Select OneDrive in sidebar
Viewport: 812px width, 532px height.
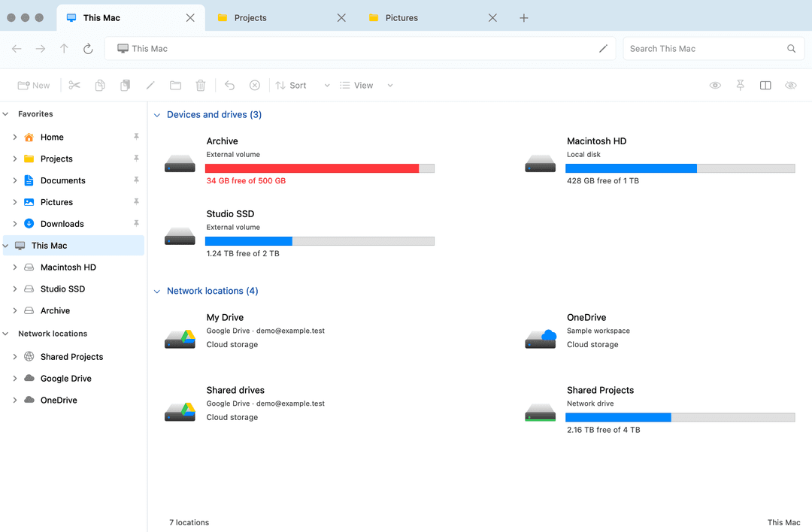coord(74,401)
